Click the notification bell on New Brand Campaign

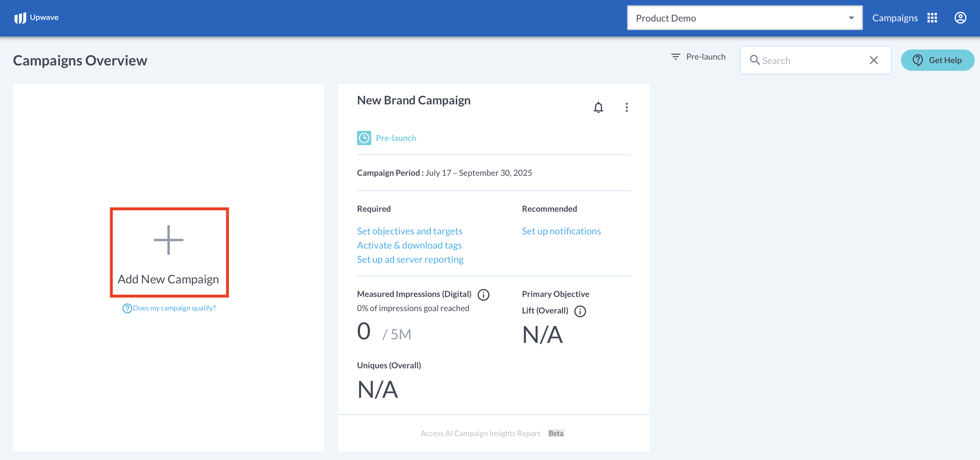(x=598, y=108)
